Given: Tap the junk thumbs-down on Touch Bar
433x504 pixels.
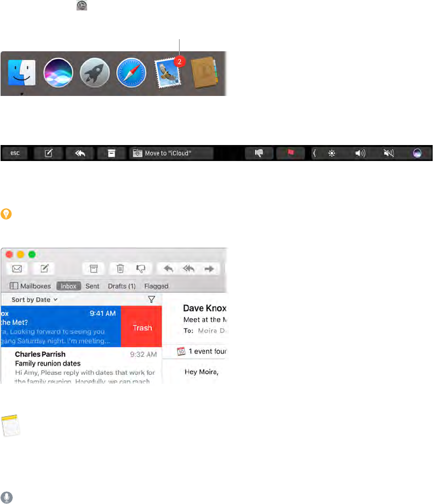Looking at the screenshot, I should pos(259,153).
